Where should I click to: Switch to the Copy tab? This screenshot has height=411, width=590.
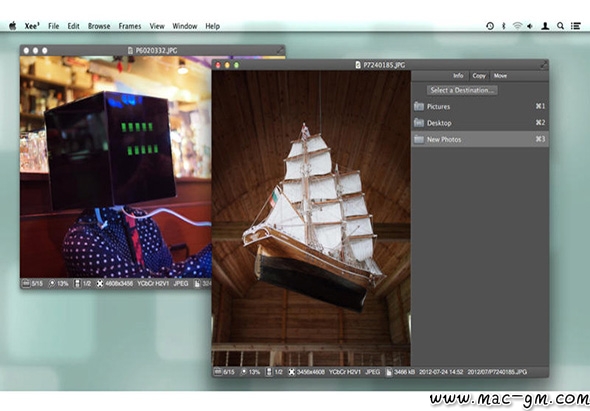click(x=479, y=76)
